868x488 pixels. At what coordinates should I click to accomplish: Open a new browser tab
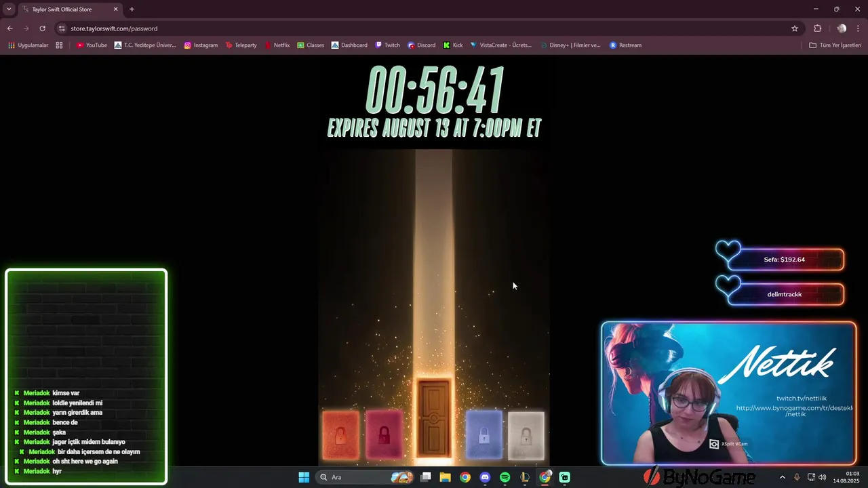(x=132, y=9)
